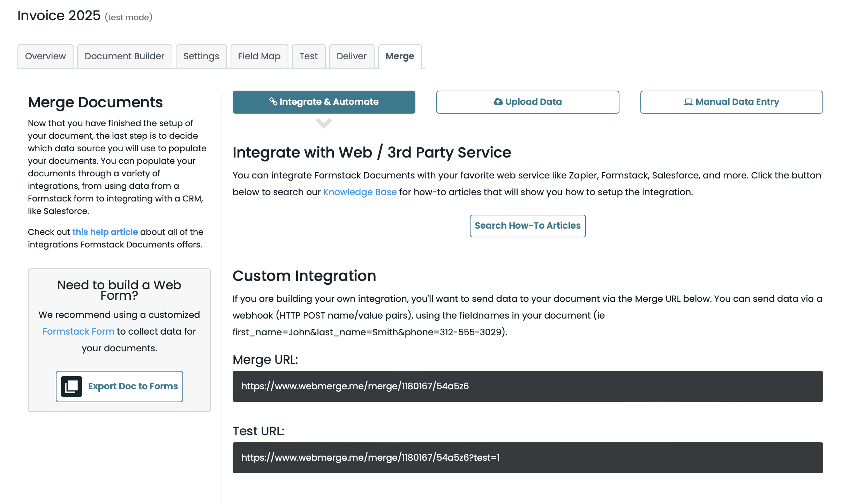Open the Field Map tab

coord(259,56)
